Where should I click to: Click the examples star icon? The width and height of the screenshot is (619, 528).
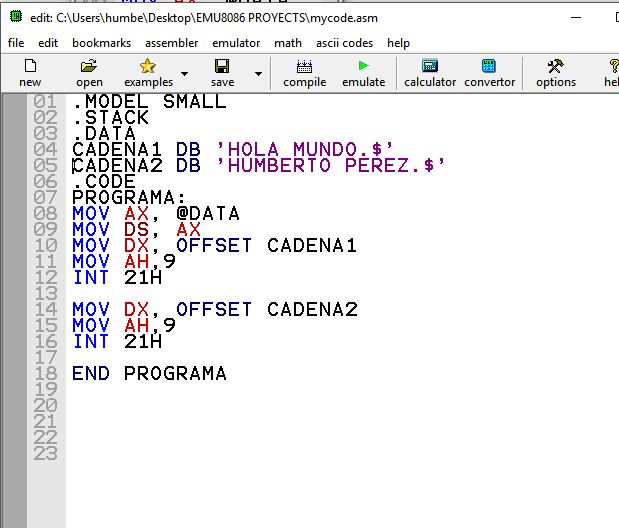pos(148,66)
